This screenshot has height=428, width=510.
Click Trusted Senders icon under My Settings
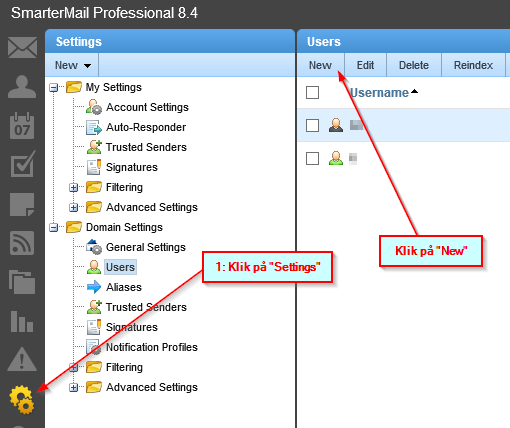[94, 147]
